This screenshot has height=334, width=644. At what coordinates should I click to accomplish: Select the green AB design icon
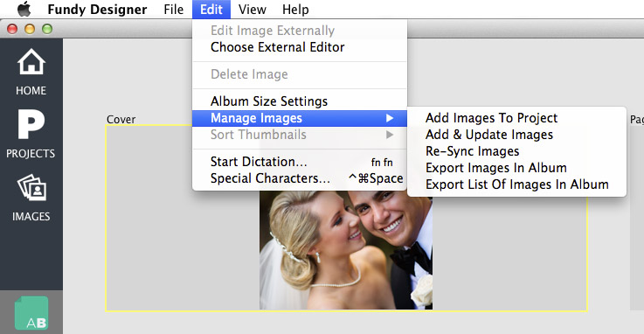[31, 313]
